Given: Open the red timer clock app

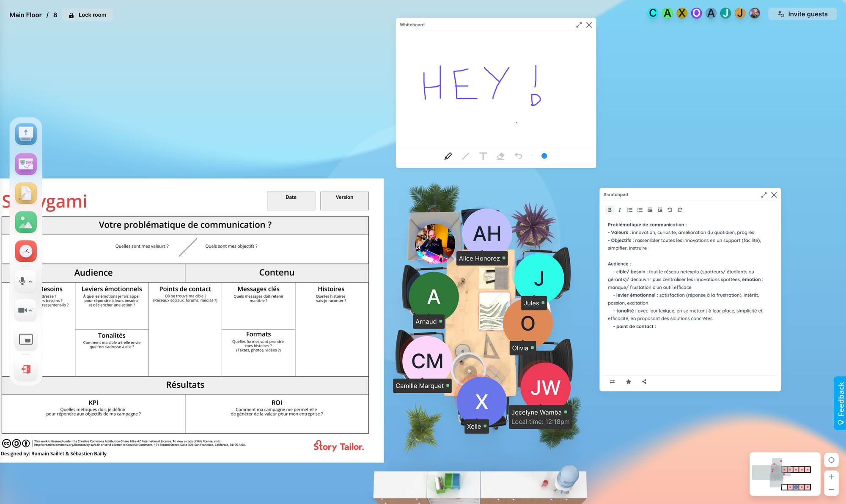Looking at the screenshot, I should (x=26, y=252).
